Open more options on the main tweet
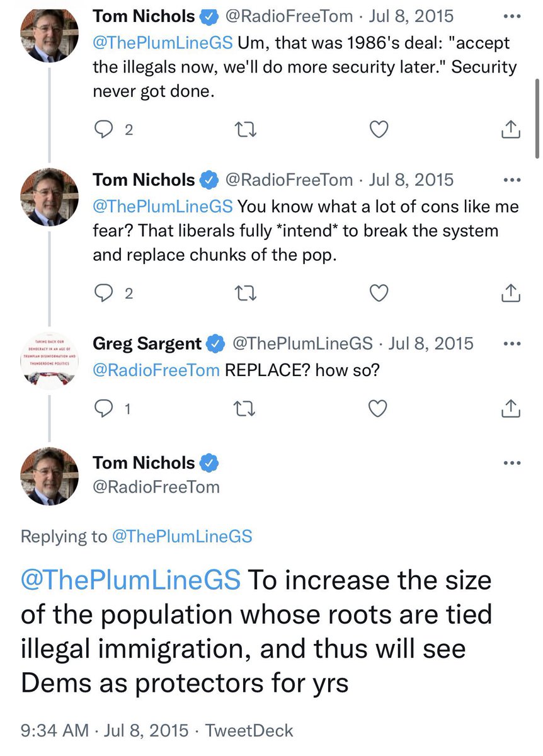The width and height of the screenshot is (543, 756). click(x=509, y=463)
